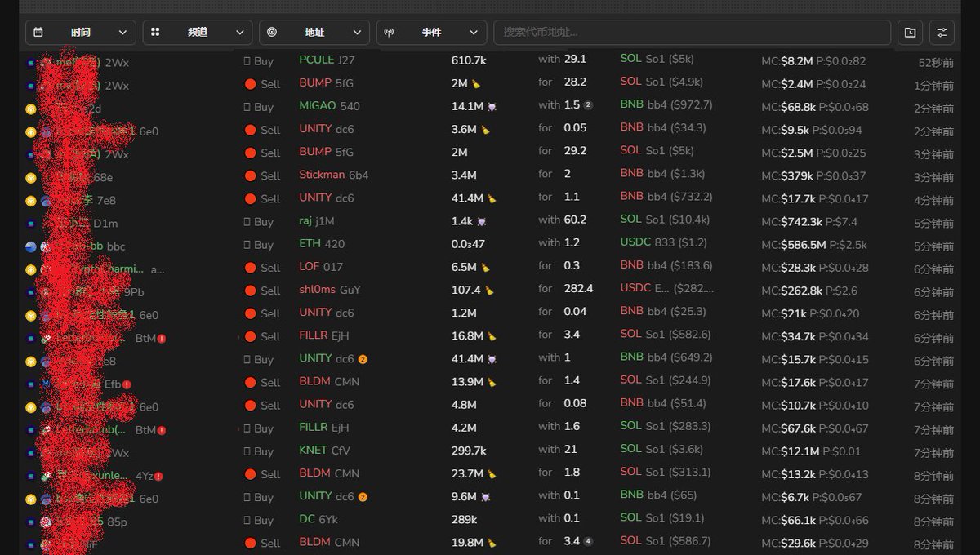Click the red Sell dot on shl0ms row
980x555 pixels.
[251, 291]
